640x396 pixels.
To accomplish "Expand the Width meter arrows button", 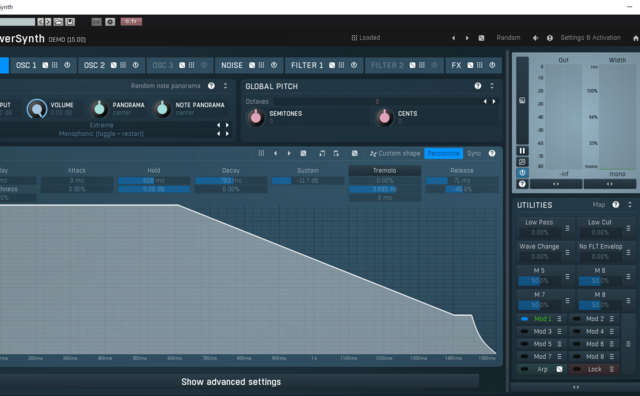I will coord(609,184).
